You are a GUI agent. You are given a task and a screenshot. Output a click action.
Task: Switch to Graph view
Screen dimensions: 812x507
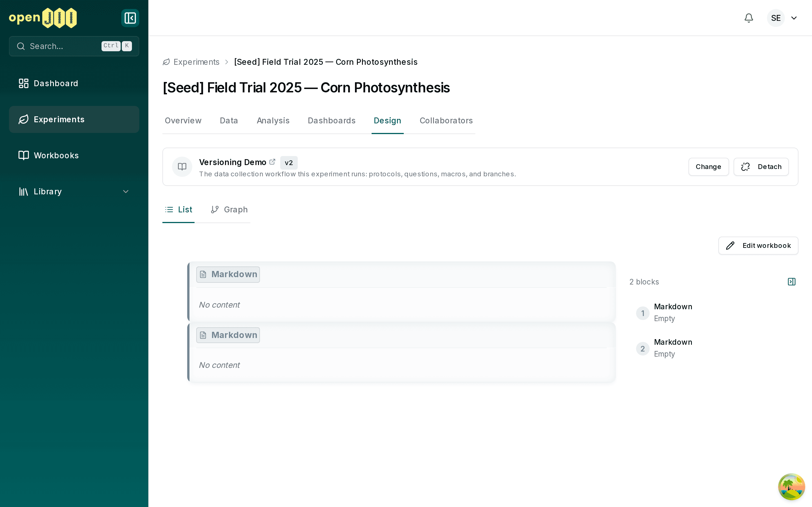229,210
